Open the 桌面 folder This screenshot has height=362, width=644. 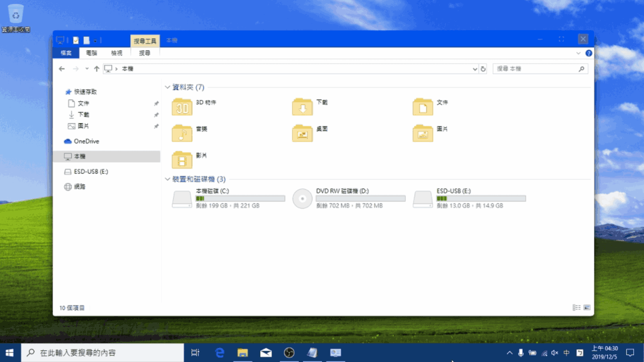click(x=310, y=133)
